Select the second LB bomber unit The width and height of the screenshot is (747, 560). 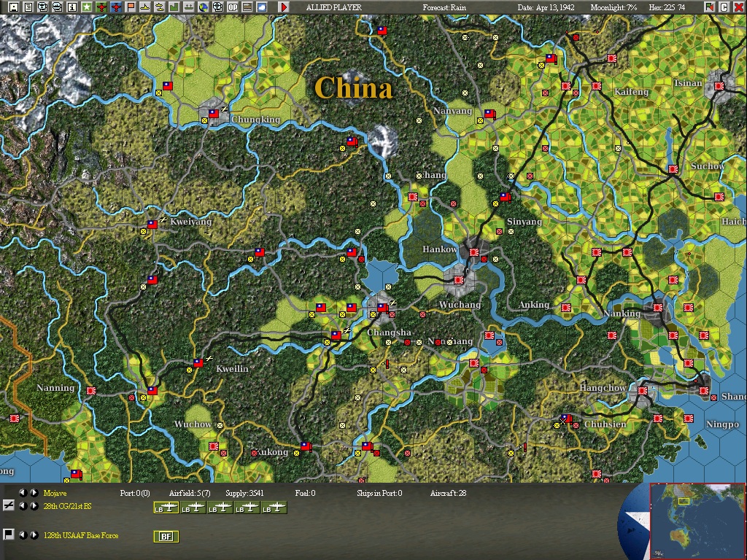click(193, 507)
